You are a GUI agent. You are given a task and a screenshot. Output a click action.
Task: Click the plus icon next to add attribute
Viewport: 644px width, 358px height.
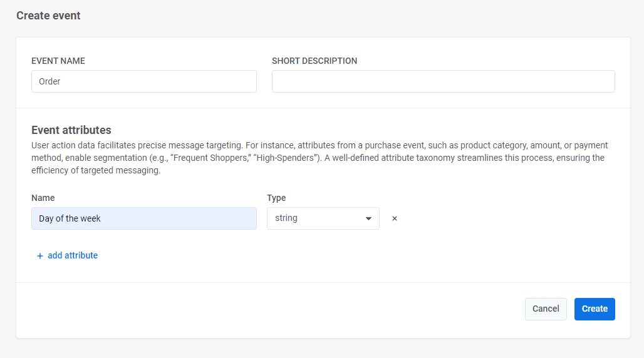(40, 256)
